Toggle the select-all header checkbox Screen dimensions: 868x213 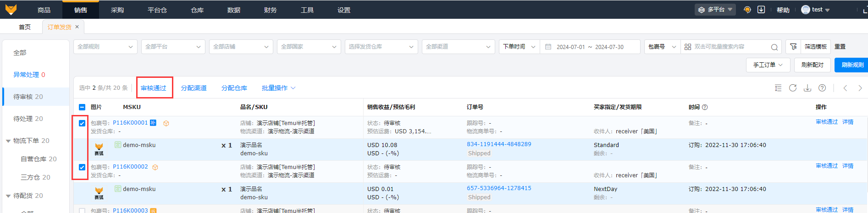82,107
